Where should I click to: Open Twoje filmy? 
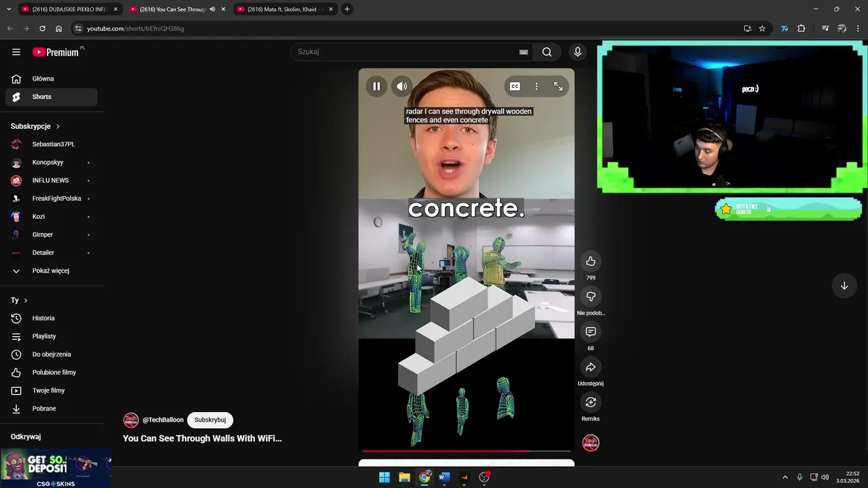(52, 390)
